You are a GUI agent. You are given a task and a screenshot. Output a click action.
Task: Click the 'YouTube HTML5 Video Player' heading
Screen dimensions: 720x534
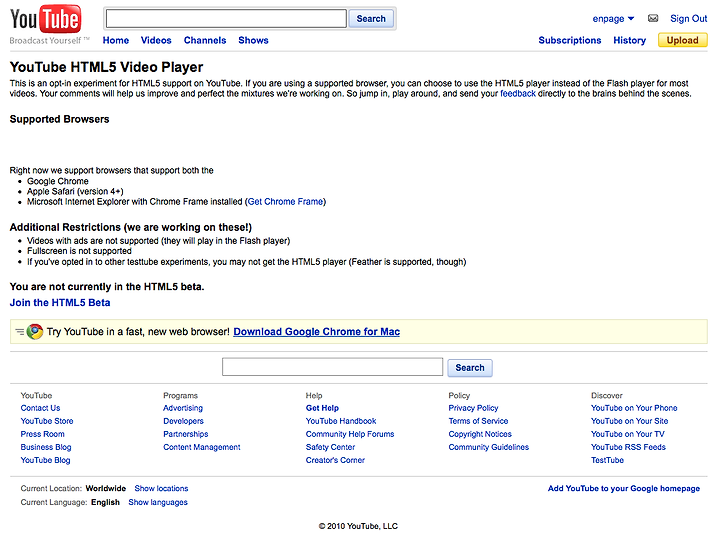(106, 67)
